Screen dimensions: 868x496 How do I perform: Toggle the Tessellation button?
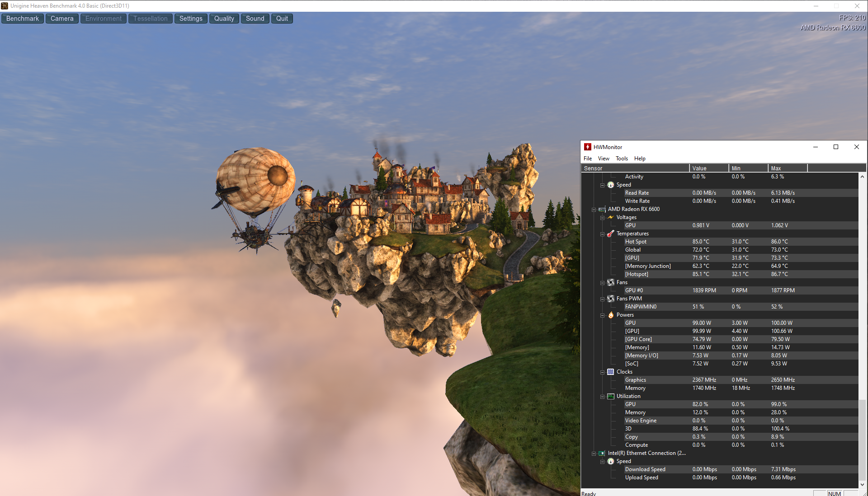point(150,19)
